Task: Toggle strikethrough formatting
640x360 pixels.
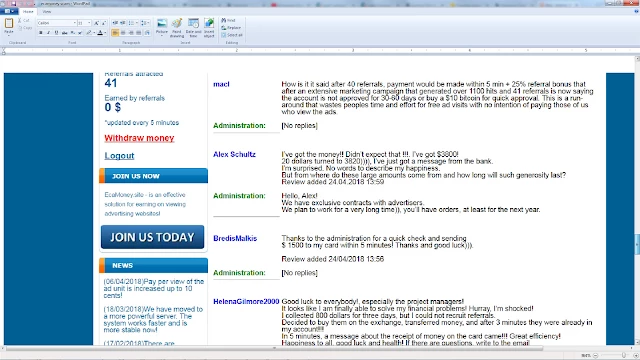Action: click(64, 33)
